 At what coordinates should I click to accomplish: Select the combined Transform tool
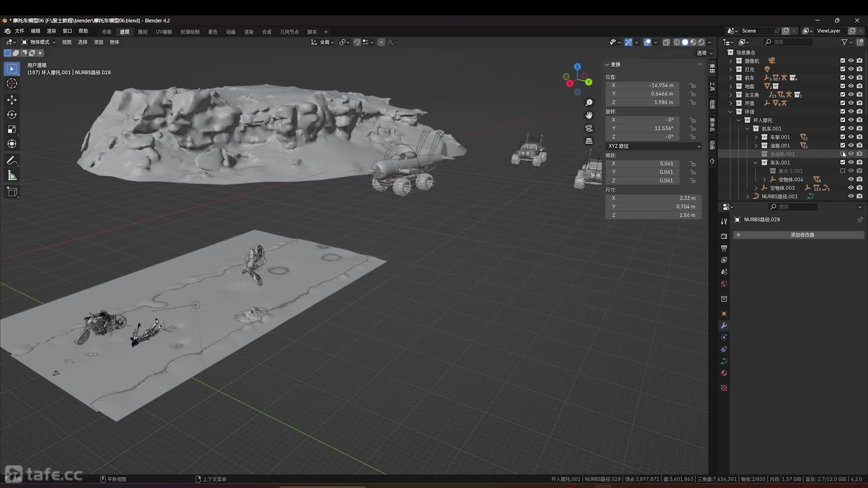click(12, 144)
